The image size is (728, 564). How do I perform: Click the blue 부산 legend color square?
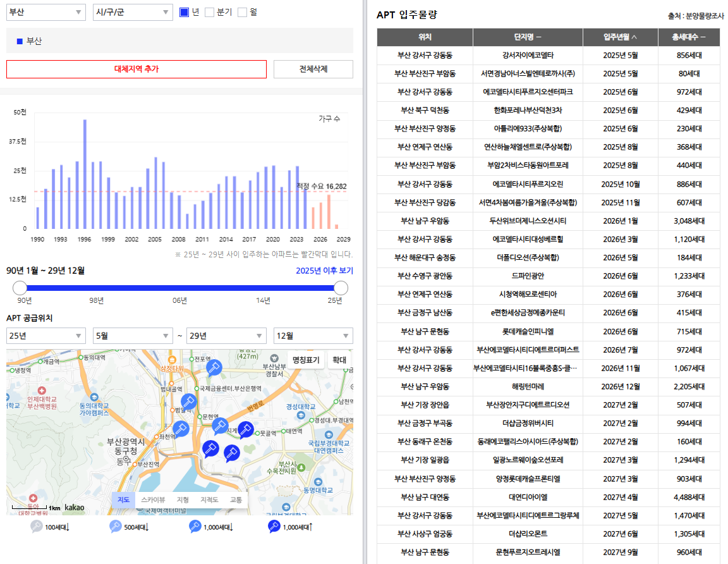pyautogui.click(x=20, y=41)
